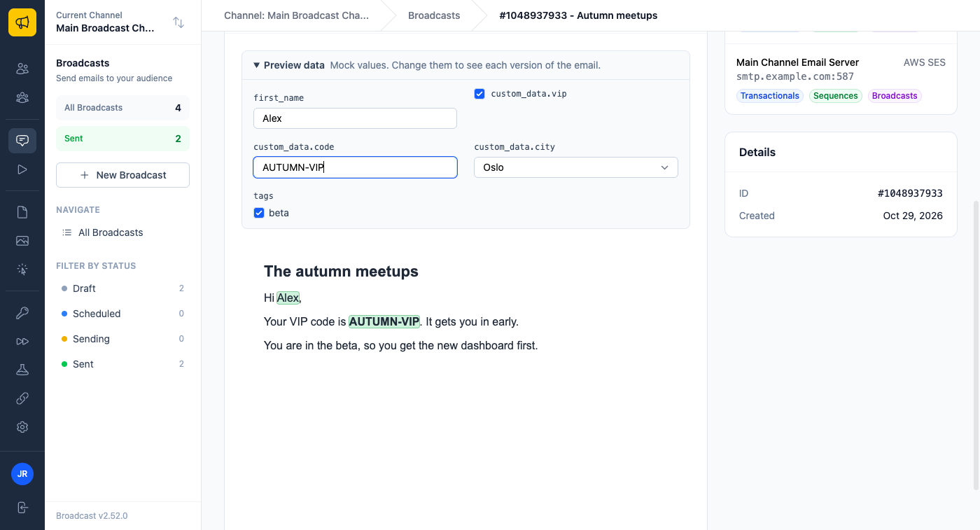Image resolution: width=980 pixels, height=530 pixels.
Task: Click the purple Broadcasts tag
Action: (895, 96)
